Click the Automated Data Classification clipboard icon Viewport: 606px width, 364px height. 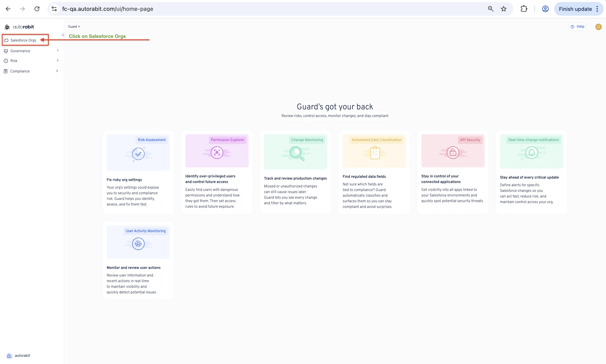point(375,153)
